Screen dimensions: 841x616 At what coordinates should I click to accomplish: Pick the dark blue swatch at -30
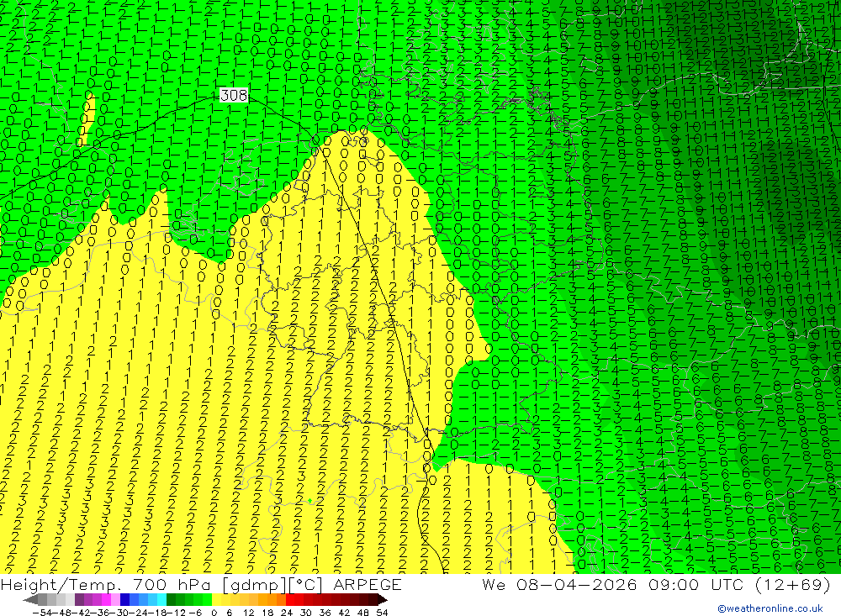pyautogui.click(x=124, y=600)
